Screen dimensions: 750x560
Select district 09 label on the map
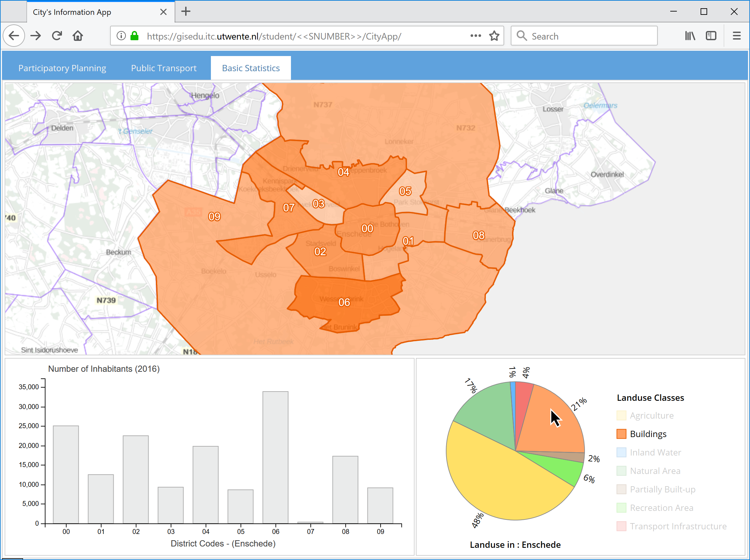[214, 217]
